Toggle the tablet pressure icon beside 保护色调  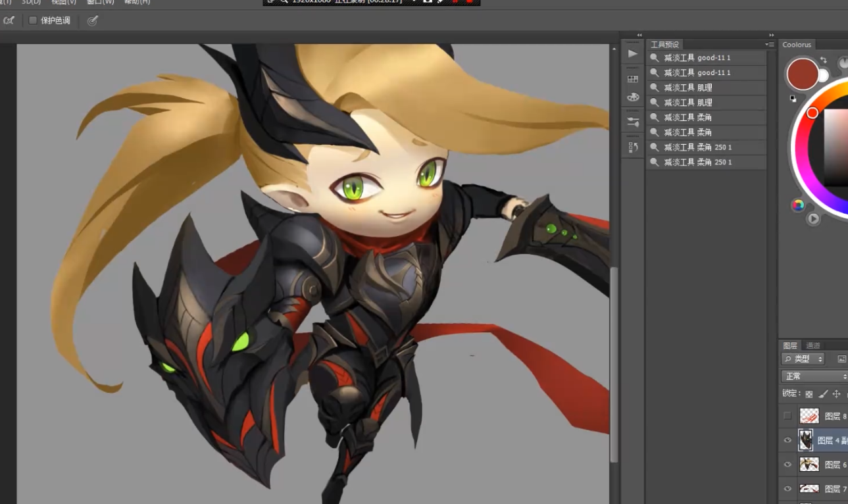pyautogui.click(x=93, y=20)
